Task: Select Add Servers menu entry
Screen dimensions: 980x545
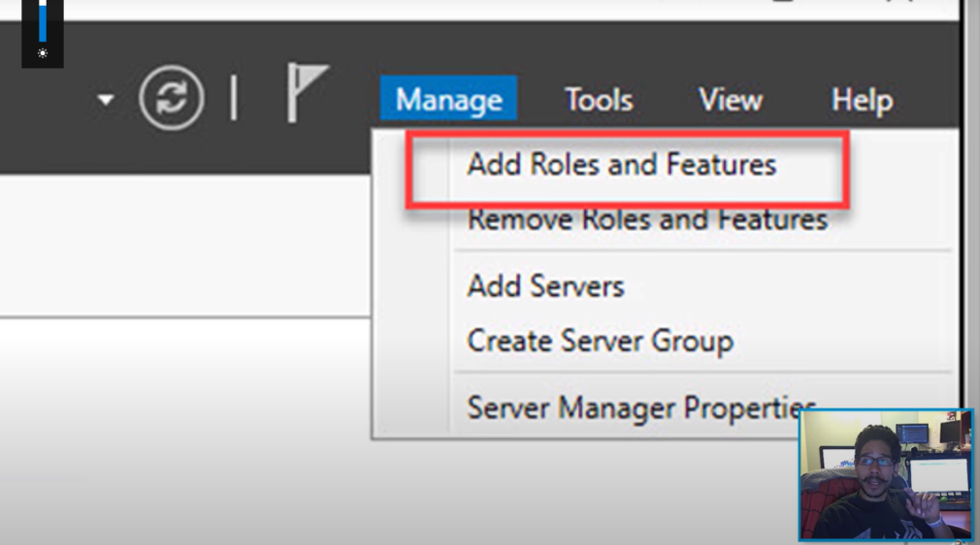Action: point(545,286)
